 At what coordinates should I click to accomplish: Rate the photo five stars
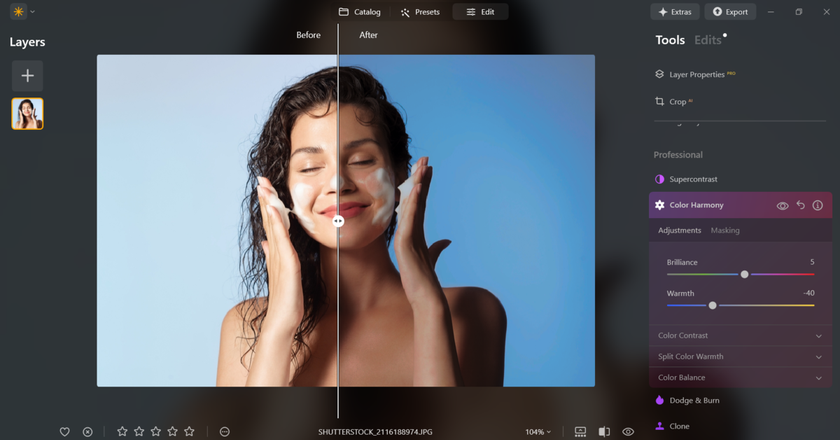click(x=189, y=431)
